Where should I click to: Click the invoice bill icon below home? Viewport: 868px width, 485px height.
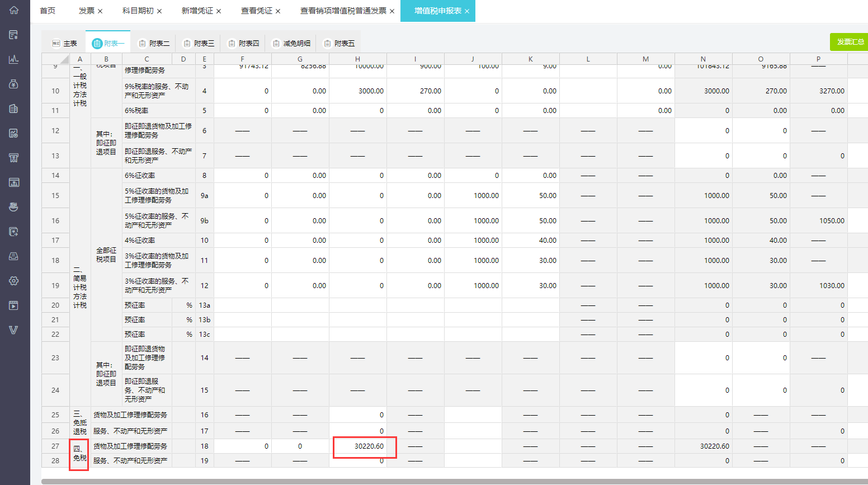tap(14, 35)
